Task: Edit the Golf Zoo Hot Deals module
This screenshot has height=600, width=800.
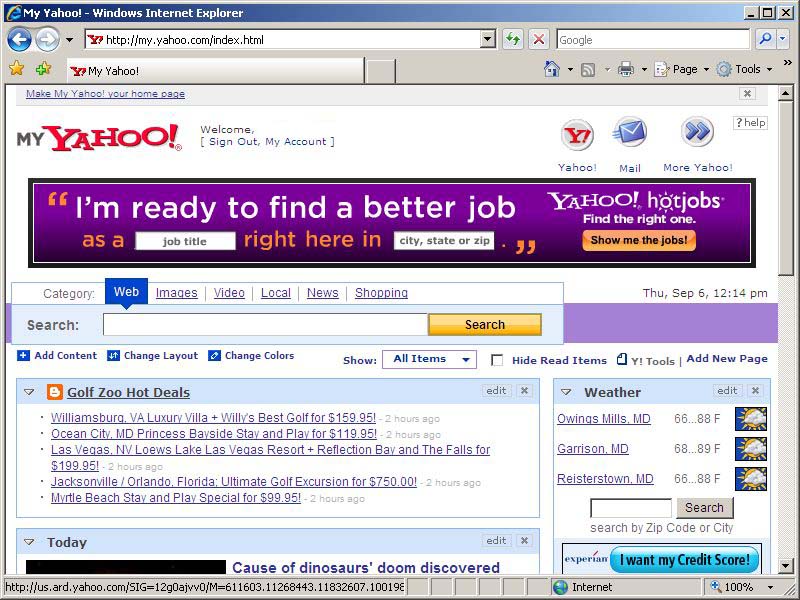Action: point(496,391)
